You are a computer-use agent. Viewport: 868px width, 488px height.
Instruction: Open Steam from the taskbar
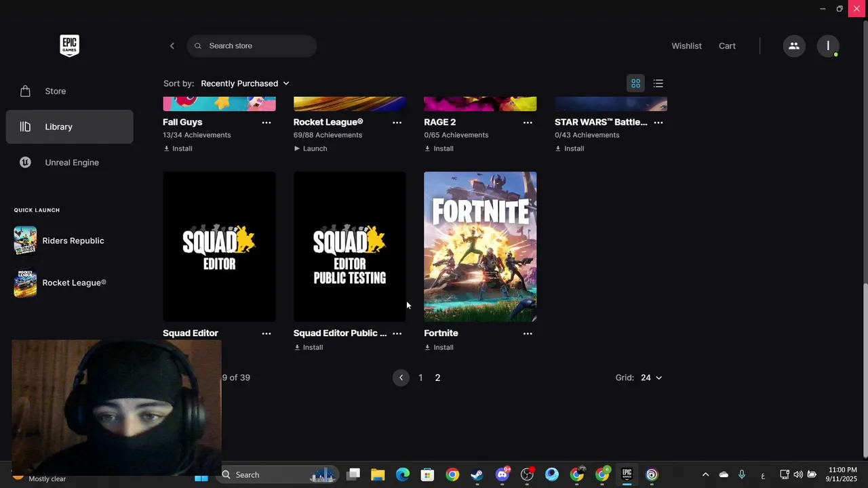[x=477, y=474]
